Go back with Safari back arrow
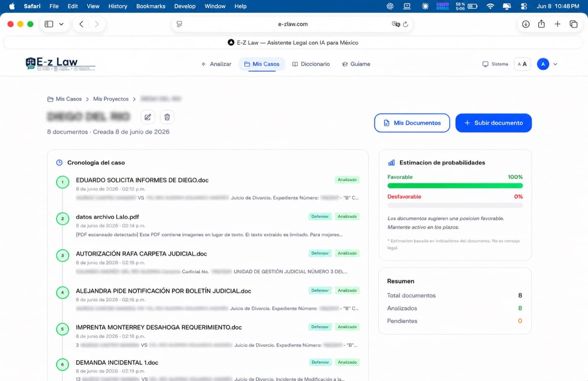 (81, 24)
